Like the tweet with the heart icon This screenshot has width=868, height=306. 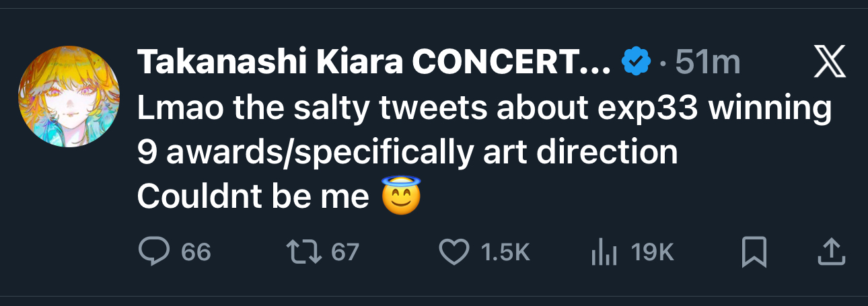click(454, 252)
